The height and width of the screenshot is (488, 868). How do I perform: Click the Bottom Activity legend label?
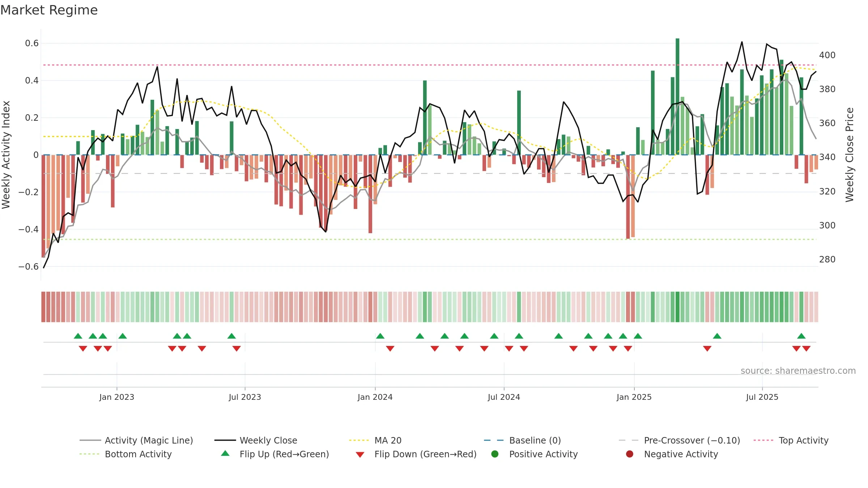[x=138, y=454]
